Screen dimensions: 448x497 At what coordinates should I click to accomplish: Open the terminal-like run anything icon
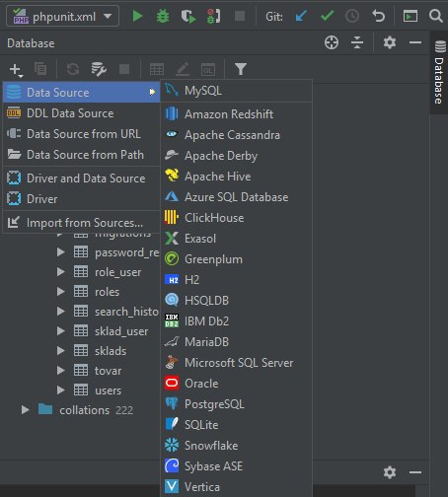click(411, 16)
